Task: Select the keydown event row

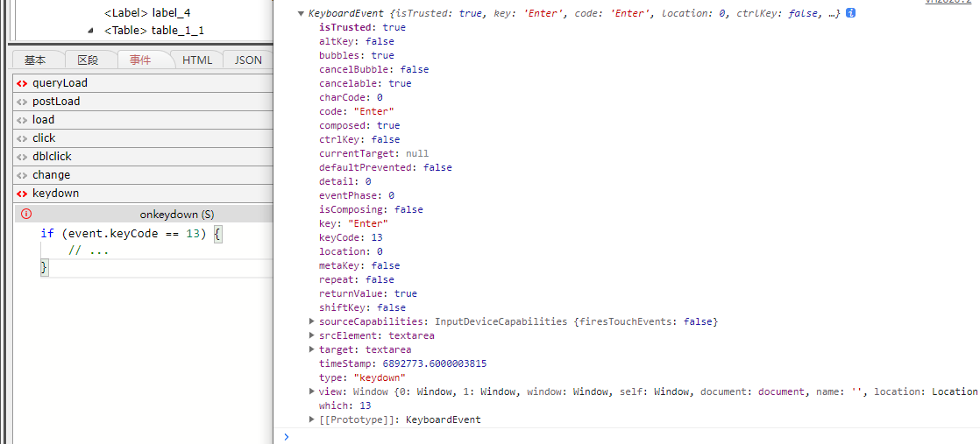Action: [143, 194]
